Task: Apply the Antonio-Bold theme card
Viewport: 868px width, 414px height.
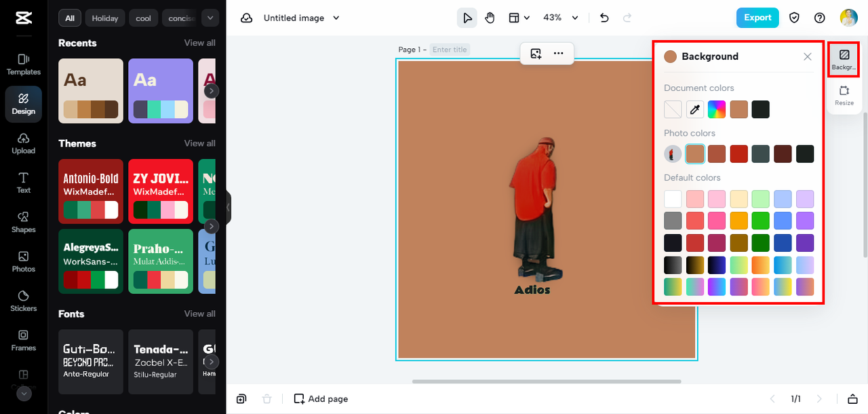Action: [x=91, y=191]
